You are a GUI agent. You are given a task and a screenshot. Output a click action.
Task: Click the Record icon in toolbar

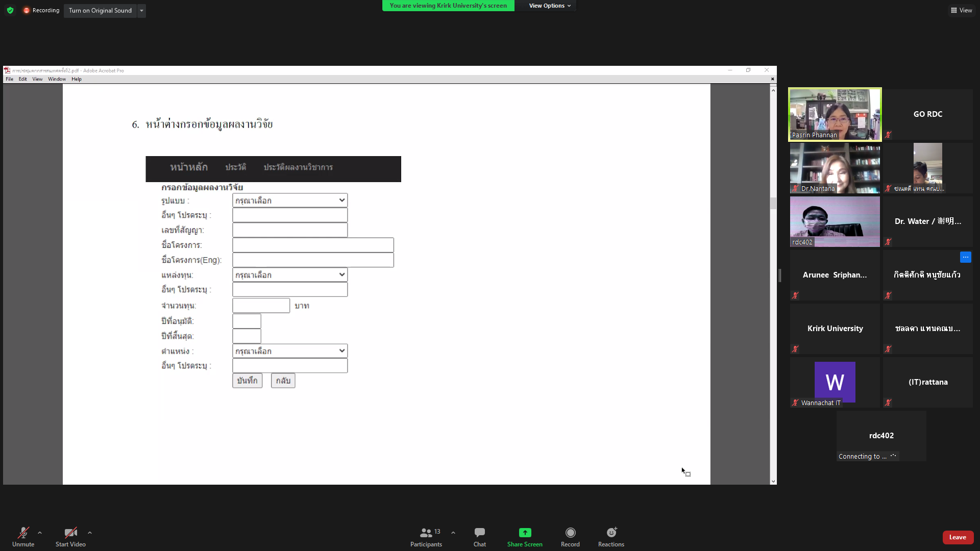click(570, 533)
